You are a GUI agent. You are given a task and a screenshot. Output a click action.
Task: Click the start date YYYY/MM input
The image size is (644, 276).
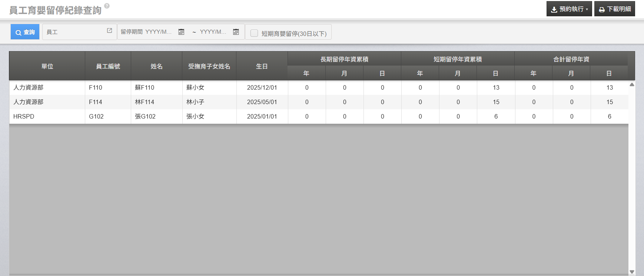tap(158, 32)
